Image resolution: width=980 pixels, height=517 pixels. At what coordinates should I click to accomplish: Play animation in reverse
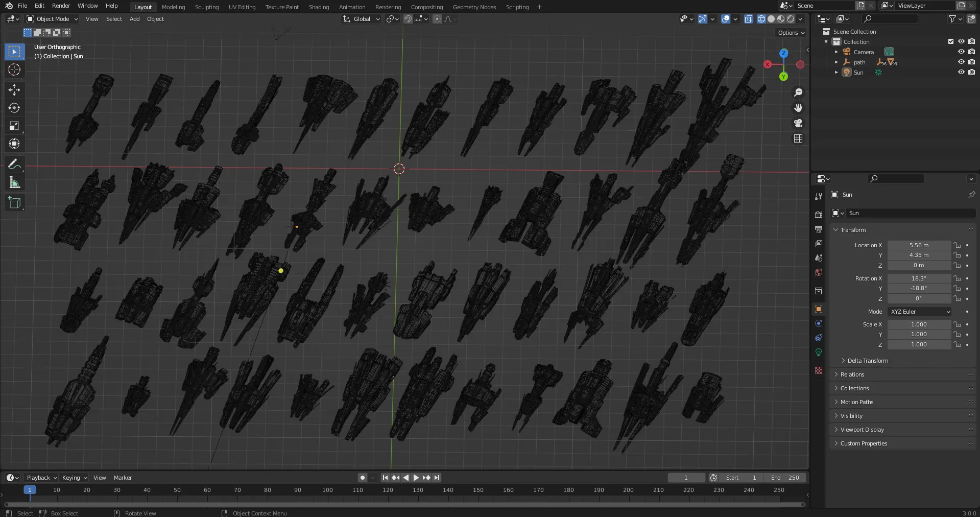coord(406,478)
